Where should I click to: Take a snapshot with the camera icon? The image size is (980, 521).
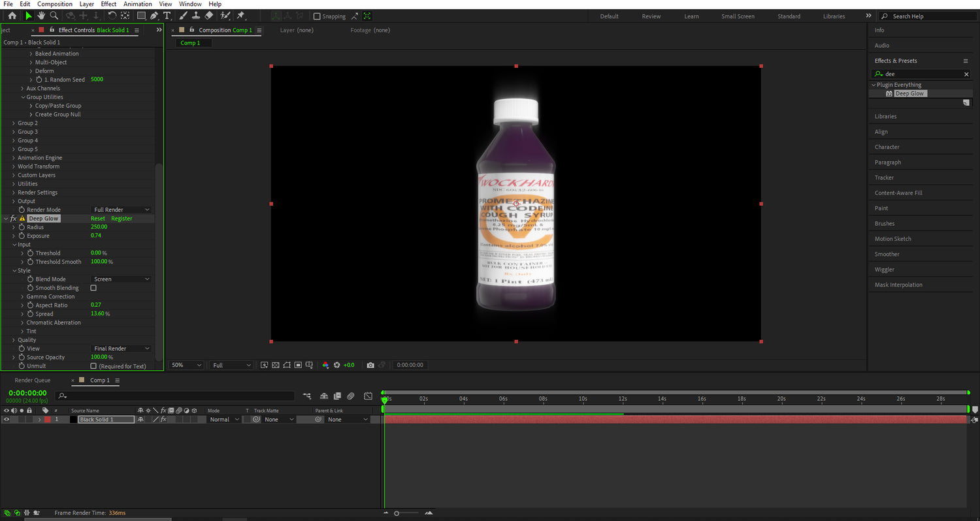(x=370, y=365)
